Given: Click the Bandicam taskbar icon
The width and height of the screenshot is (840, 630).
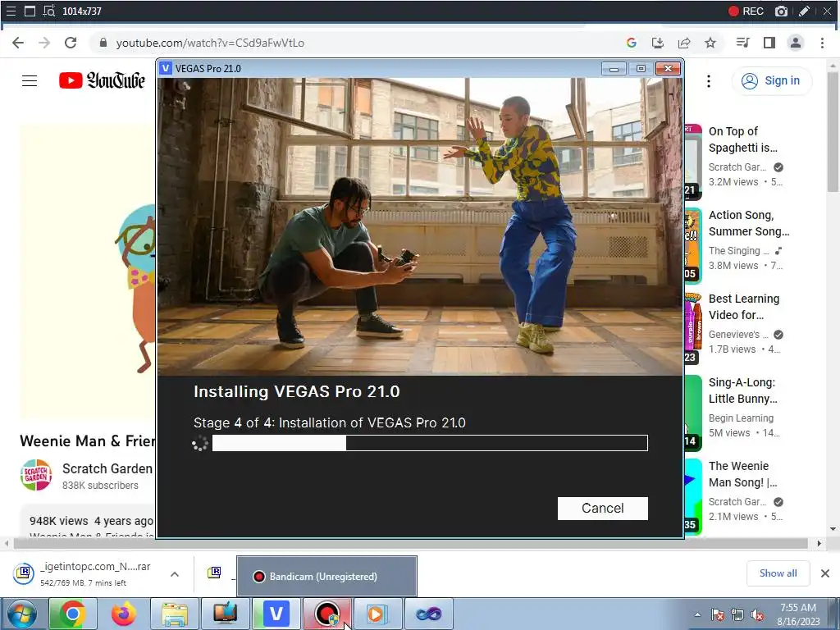Looking at the screenshot, I should coord(326,614).
